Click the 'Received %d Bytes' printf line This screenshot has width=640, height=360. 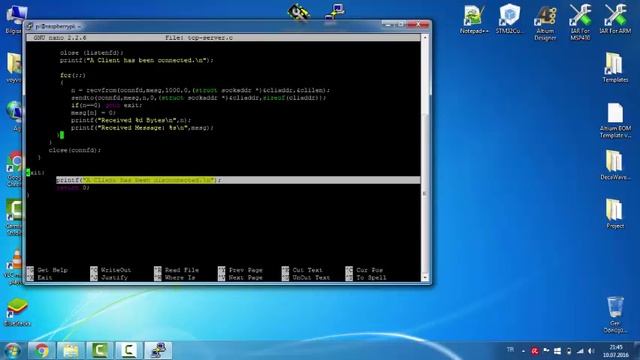point(131,120)
